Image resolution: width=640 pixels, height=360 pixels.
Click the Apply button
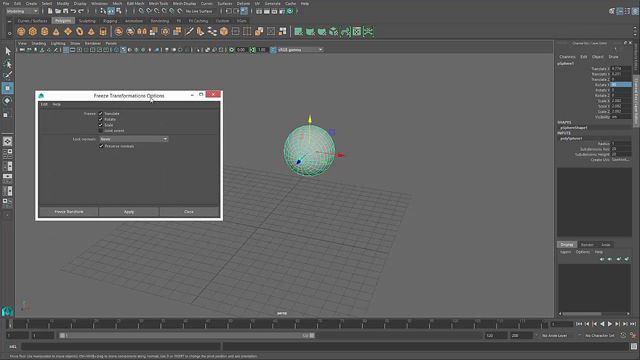pyautogui.click(x=129, y=212)
